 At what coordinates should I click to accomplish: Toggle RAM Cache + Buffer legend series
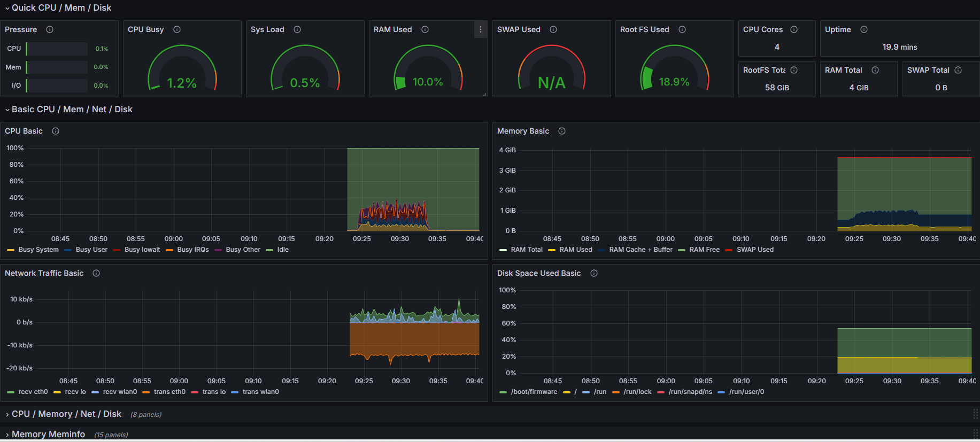(641, 250)
